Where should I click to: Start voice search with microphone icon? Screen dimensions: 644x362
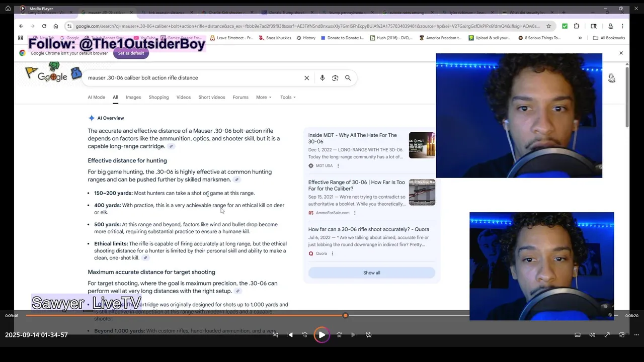click(323, 78)
